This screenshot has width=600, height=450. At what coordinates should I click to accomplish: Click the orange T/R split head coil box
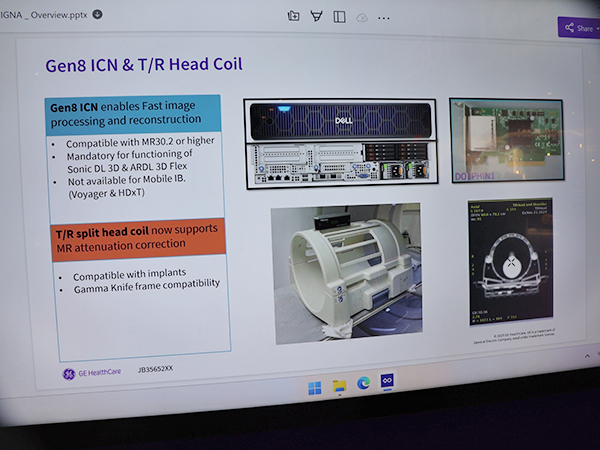(137, 239)
